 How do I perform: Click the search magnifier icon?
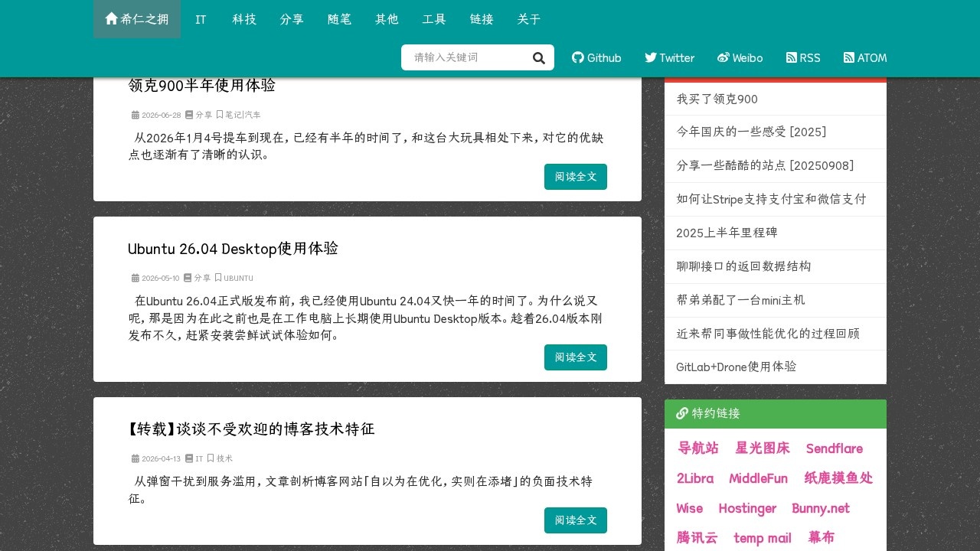(x=539, y=58)
